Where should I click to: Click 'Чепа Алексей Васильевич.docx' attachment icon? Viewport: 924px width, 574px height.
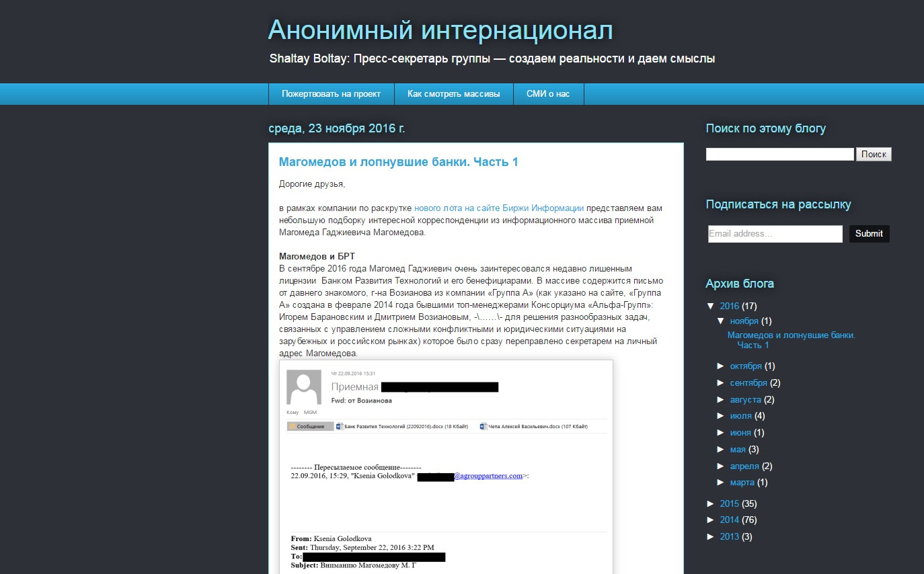click(x=483, y=426)
